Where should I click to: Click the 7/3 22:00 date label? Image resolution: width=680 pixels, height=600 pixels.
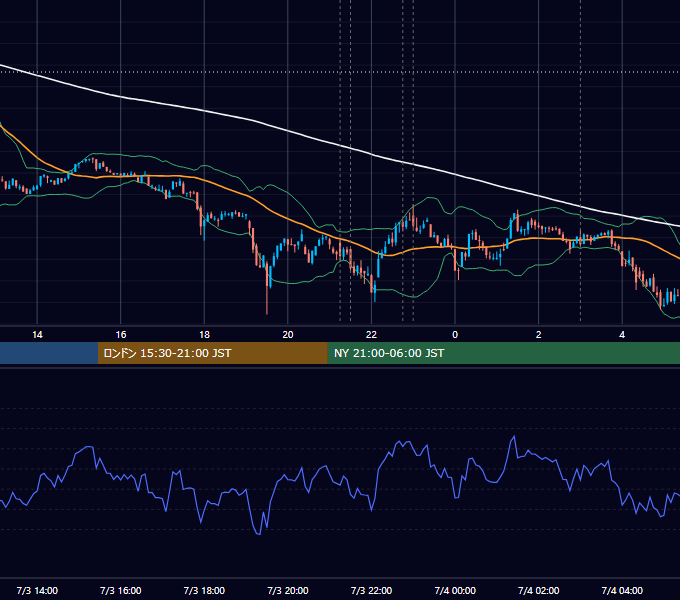click(x=371, y=590)
